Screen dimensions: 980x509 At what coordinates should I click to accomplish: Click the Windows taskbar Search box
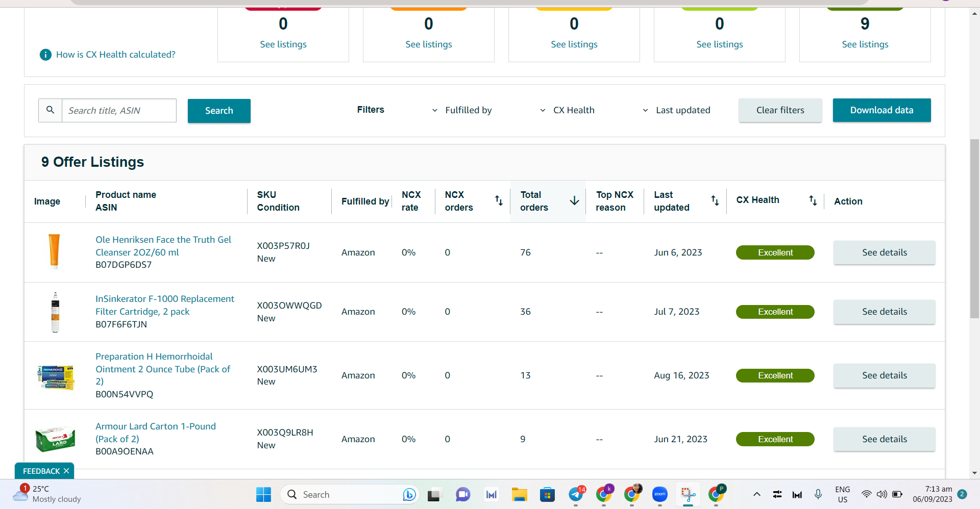[x=350, y=494]
